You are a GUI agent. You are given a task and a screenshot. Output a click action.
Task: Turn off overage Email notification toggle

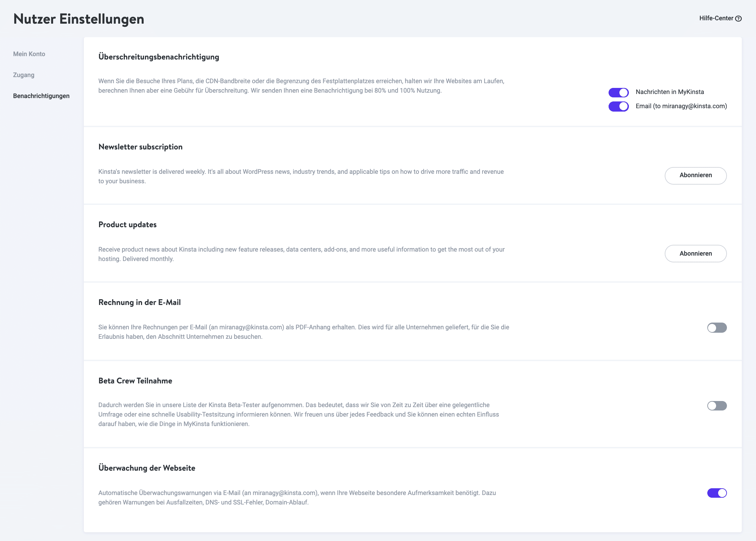pyautogui.click(x=618, y=107)
